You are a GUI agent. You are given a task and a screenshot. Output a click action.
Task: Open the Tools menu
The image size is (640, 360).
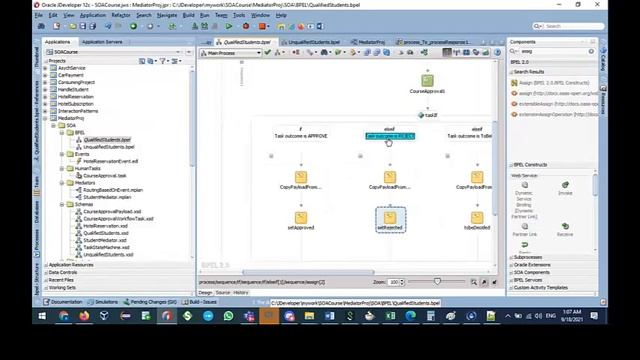[239, 15]
